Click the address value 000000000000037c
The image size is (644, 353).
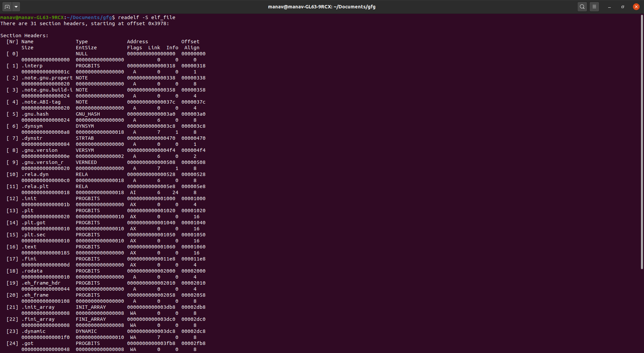pyautogui.click(x=151, y=102)
